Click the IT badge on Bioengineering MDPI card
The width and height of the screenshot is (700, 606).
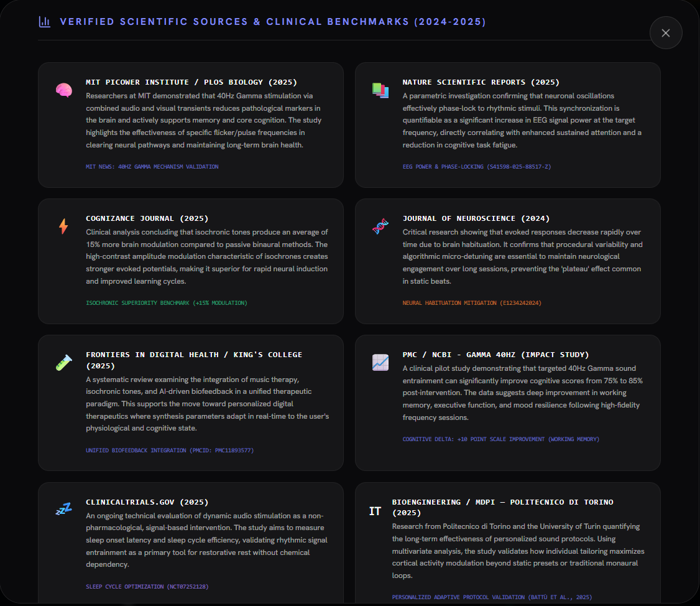tap(375, 511)
